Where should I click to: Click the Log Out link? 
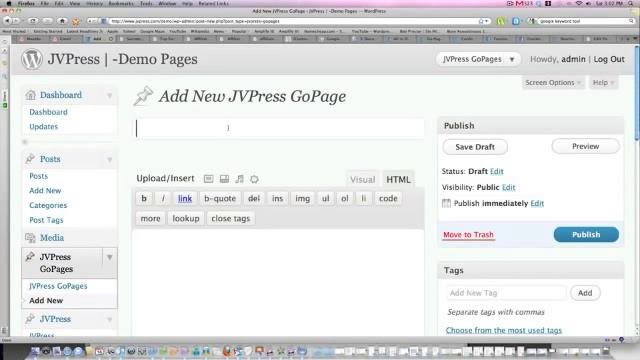[609, 59]
